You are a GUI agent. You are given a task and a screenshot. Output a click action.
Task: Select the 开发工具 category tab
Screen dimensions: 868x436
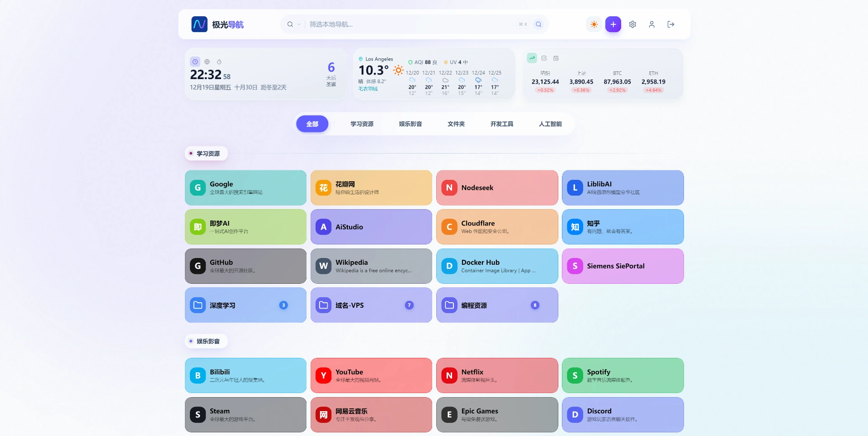(x=502, y=124)
